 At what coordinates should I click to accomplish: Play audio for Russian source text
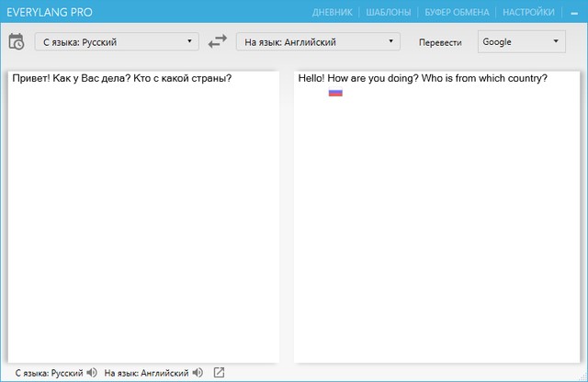coord(91,373)
